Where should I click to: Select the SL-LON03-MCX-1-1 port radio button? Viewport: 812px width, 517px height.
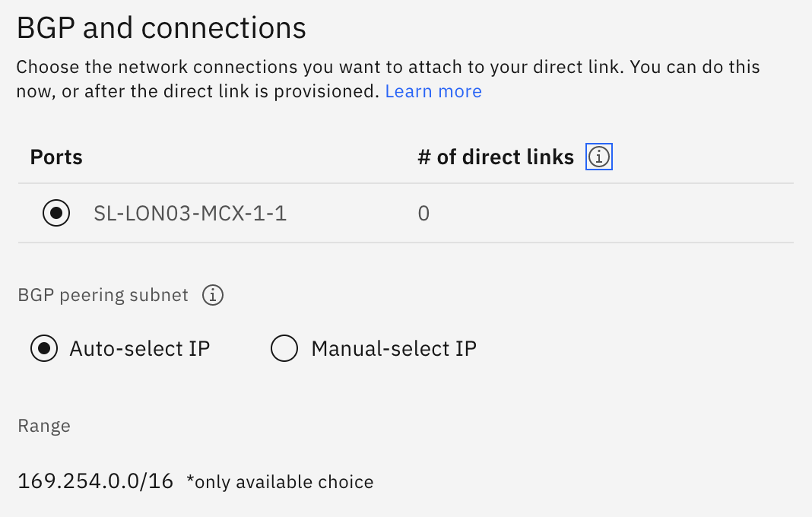pos(56,213)
